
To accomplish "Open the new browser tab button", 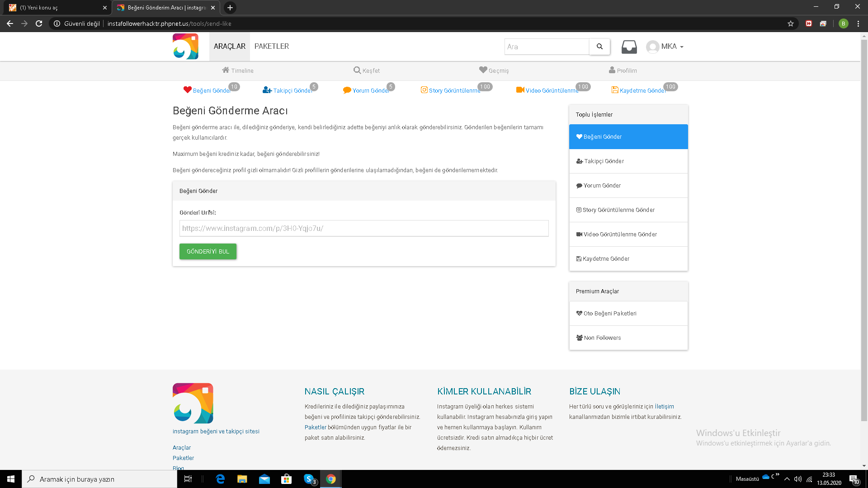I will (x=230, y=8).
